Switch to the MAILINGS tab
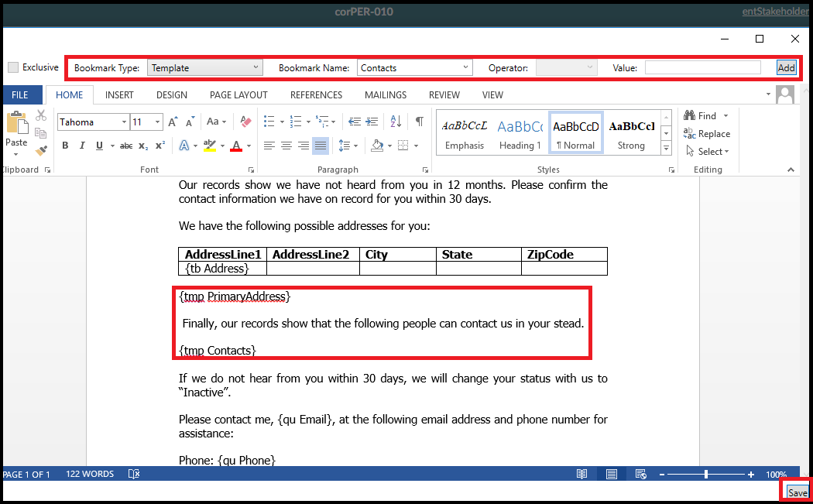The width and height of the screenshot is (813, 504). 386,95
